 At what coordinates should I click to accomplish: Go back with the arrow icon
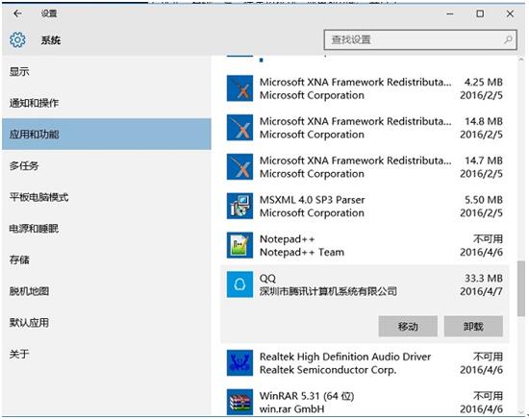click(x=17, y=13)
